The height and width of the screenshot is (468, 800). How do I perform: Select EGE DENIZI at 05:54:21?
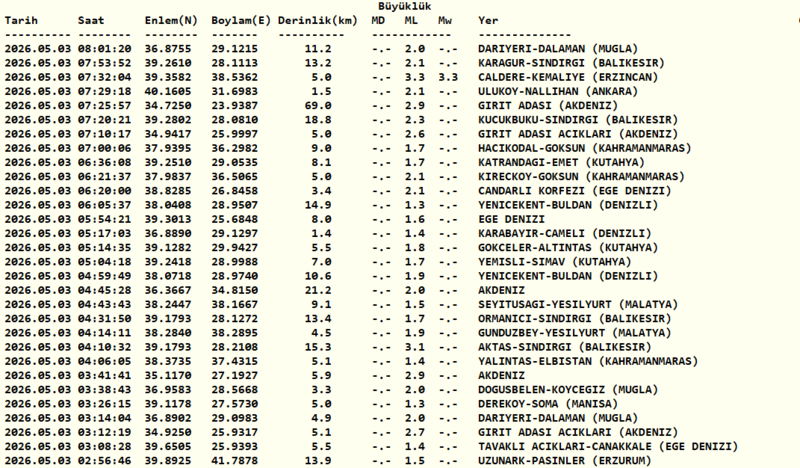click(x=511, y=219)
